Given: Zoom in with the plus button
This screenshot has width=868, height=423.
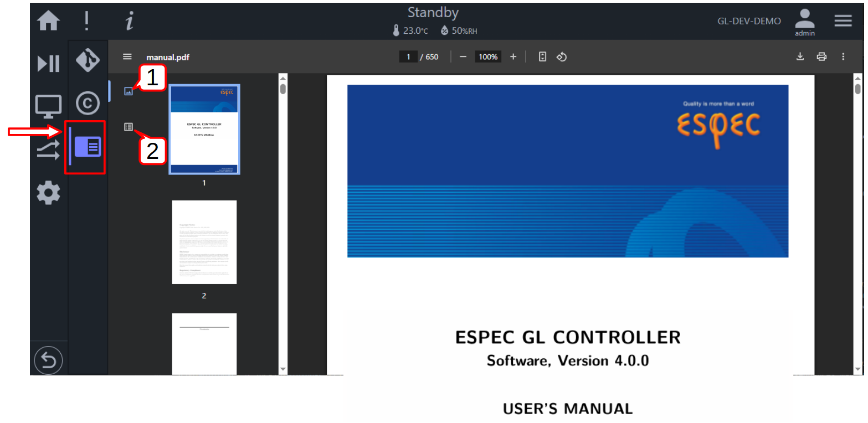Looking at the screenshot, I should pyautogui.click(x=513, y=56).
